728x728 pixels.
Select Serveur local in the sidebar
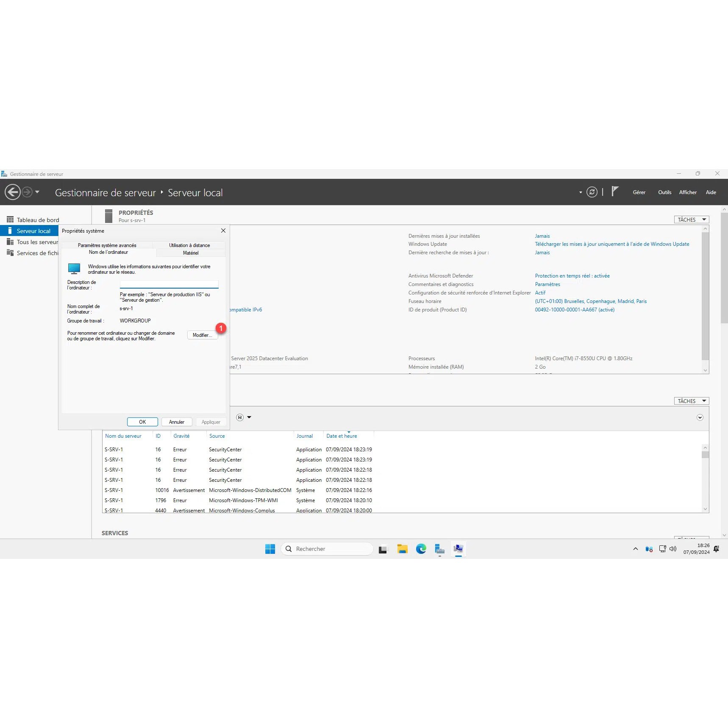coord(29,231)
